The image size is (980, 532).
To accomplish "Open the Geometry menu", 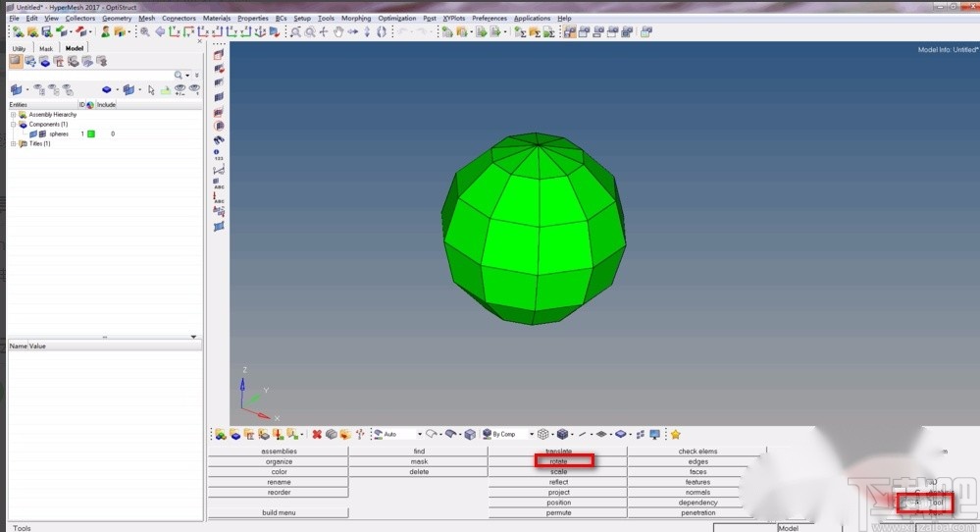I will coord(117,18).
